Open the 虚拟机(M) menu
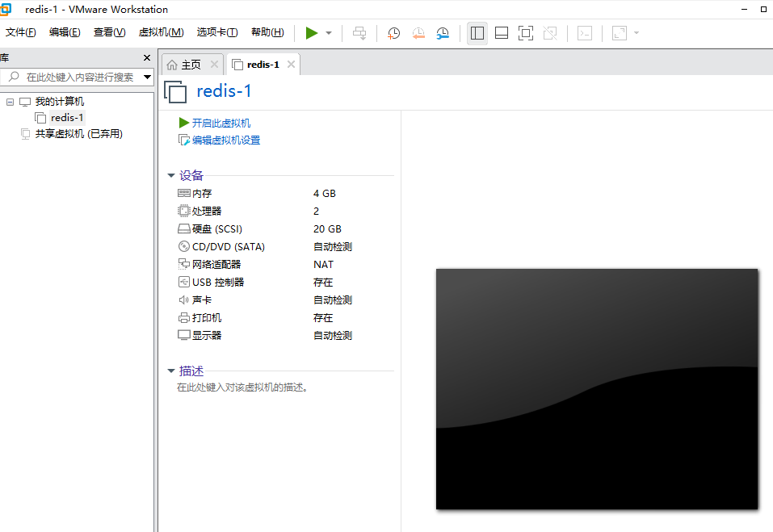Screen dimensions: 773x532 [x=162, y=32]
